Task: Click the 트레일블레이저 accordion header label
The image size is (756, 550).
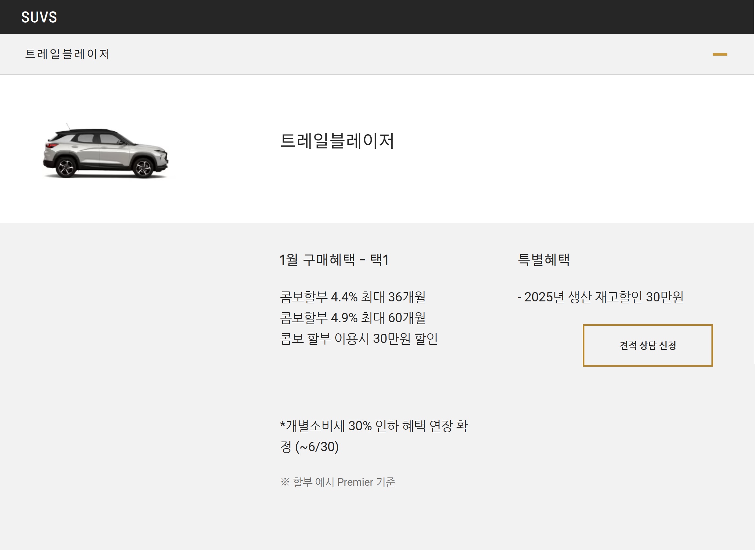Action: [67, 54]
